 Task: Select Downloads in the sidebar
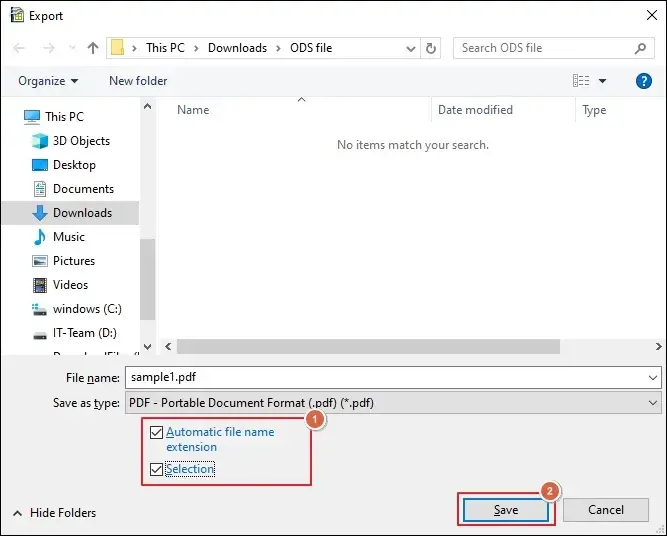(70, 213)
